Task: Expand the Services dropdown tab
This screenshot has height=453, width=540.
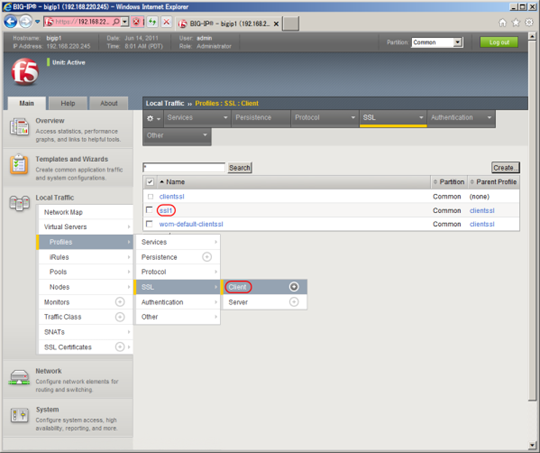Action: pyautogui.click(x=197, y=118)
